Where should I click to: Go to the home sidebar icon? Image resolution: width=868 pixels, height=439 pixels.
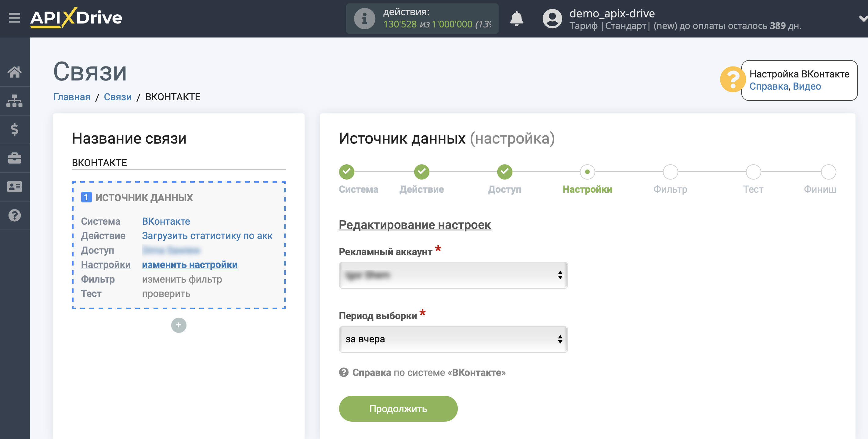coord(14,72)
